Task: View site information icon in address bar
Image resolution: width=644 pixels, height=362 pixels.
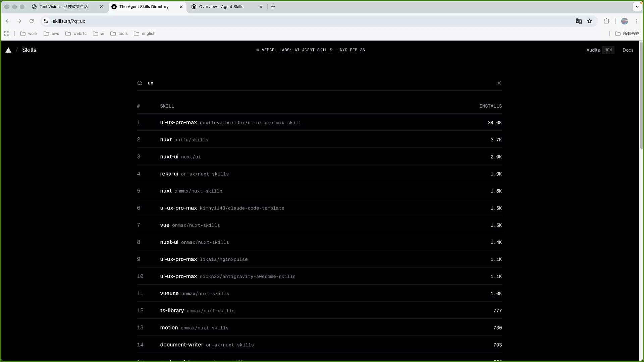Action: pyautogui.click(x=46, y=21)
